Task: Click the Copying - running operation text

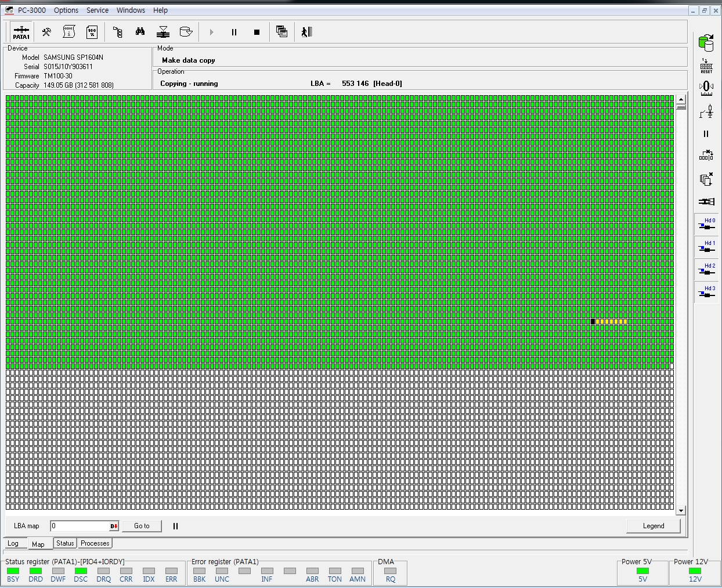Action: [x=189, y=84]
